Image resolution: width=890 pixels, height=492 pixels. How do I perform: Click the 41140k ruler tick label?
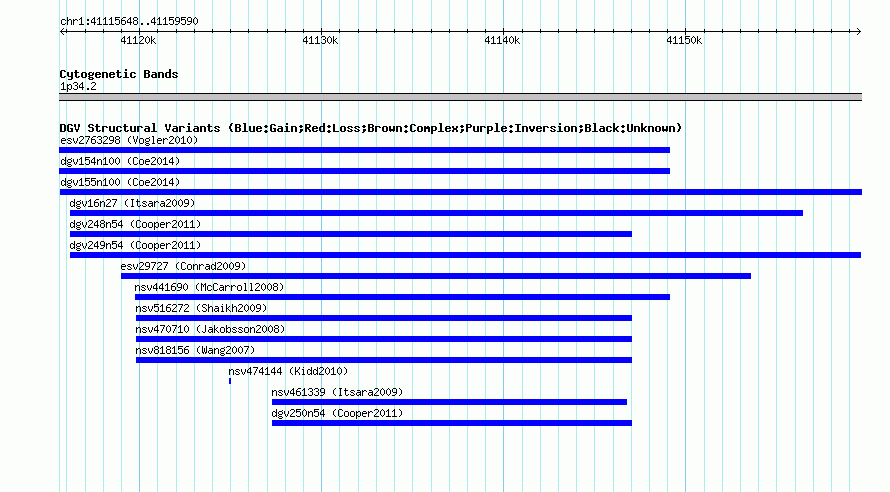click(502, 41)
